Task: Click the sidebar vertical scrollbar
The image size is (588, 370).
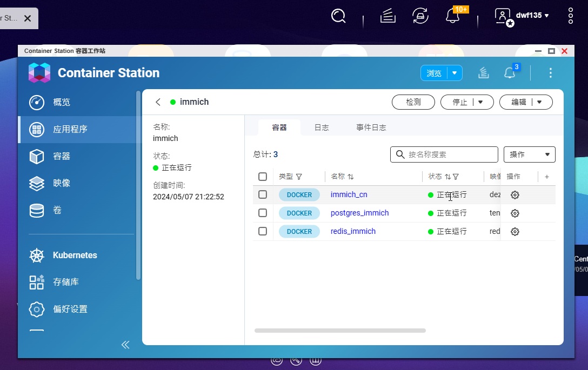Action: (x=138, y=185)
